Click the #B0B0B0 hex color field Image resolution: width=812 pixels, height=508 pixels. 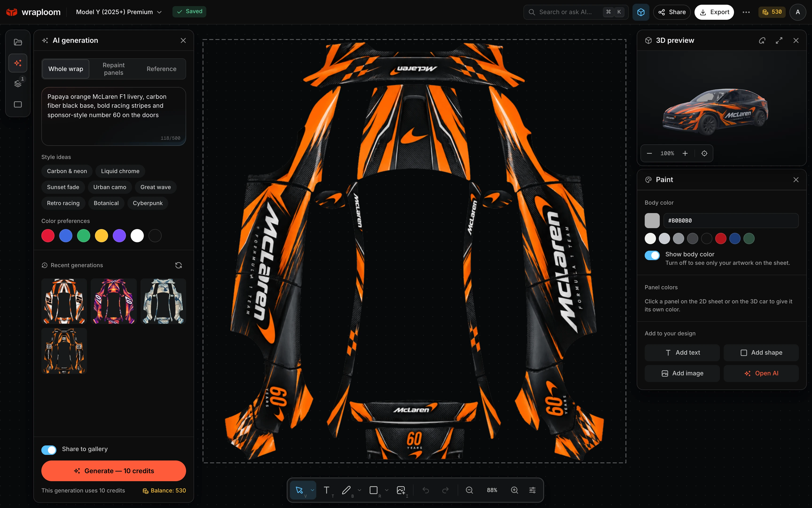pyautogui.click(x=731, y=221)
